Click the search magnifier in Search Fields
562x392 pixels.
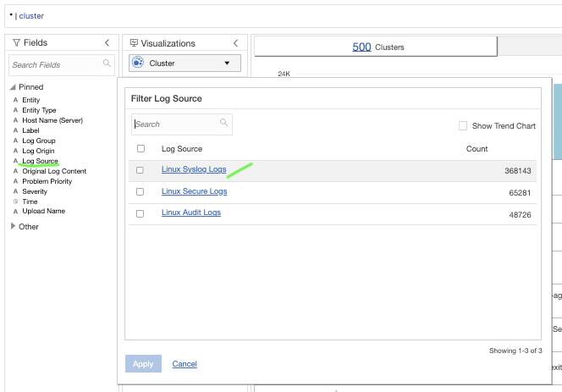coord(107,63)
